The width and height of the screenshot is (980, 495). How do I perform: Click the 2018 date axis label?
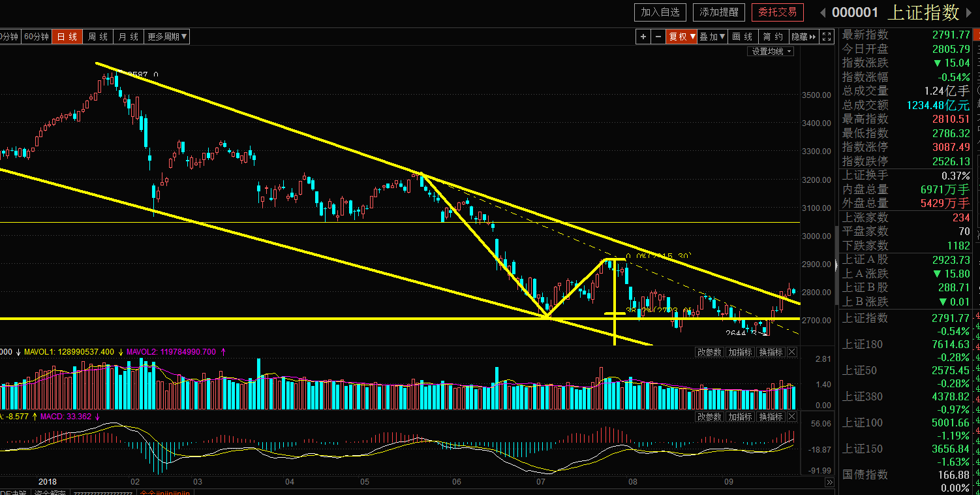point(49,482)
